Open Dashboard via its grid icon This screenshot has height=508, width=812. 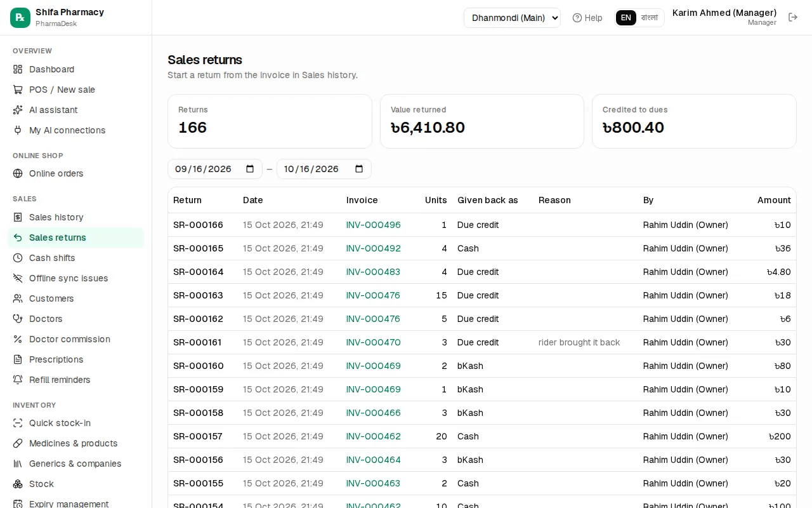[18, 69]
